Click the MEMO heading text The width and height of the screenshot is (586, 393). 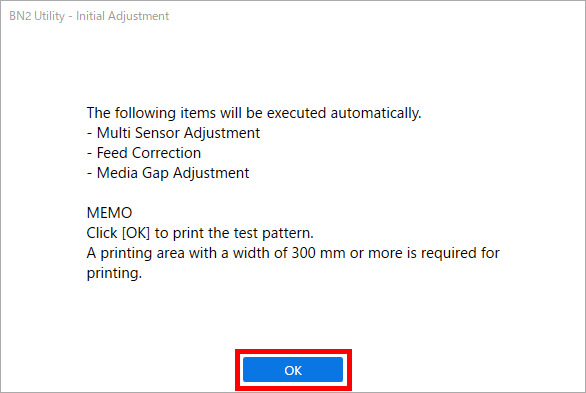coord(110,213)
